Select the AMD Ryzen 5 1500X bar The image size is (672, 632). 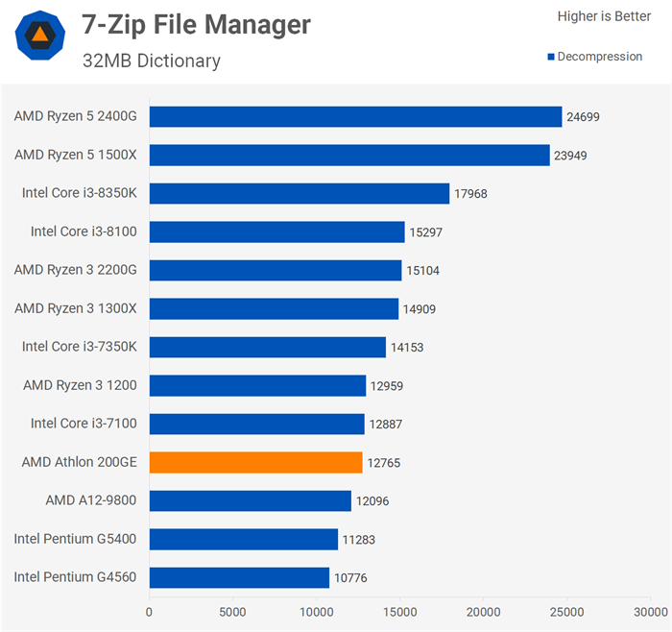point(349,156)
